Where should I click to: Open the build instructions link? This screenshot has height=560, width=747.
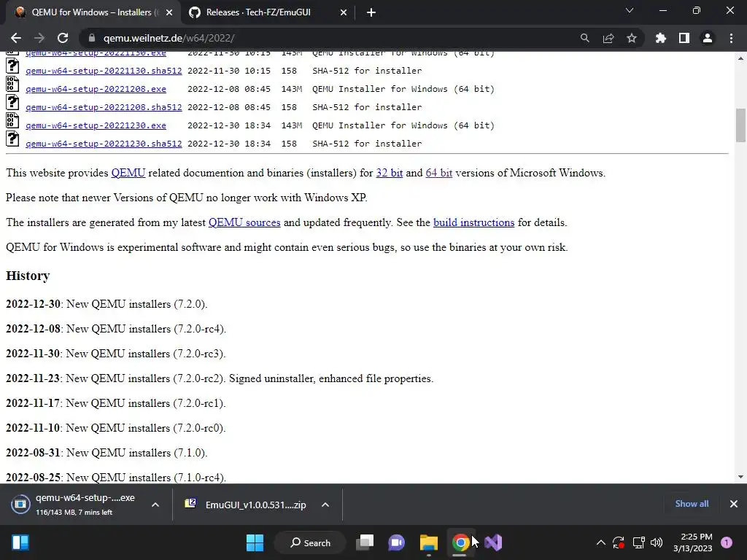473,222
